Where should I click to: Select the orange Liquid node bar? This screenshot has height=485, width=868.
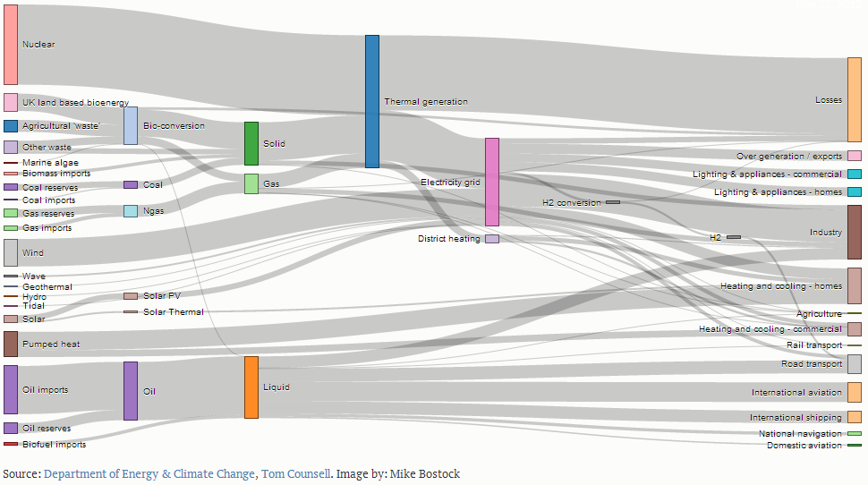point(251,387)
